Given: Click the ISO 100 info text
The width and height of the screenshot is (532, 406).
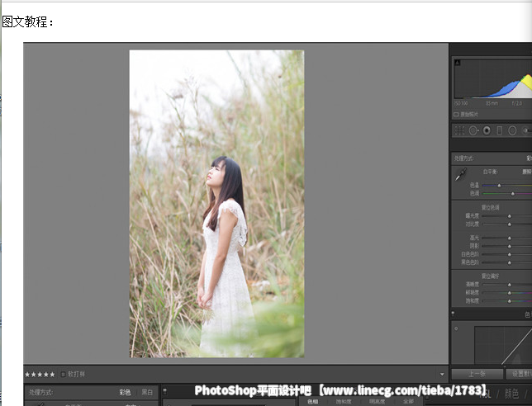Looking at the screenshot, I should pyautogui.click(x=461, y=103).
